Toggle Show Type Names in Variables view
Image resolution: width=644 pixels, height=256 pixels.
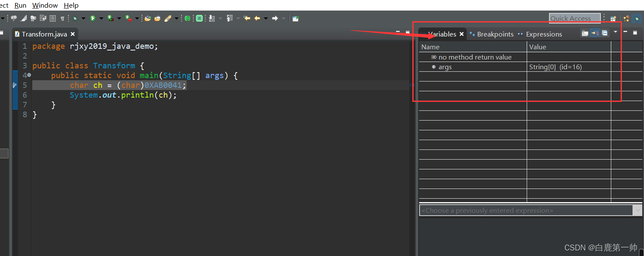pos(585,33)
